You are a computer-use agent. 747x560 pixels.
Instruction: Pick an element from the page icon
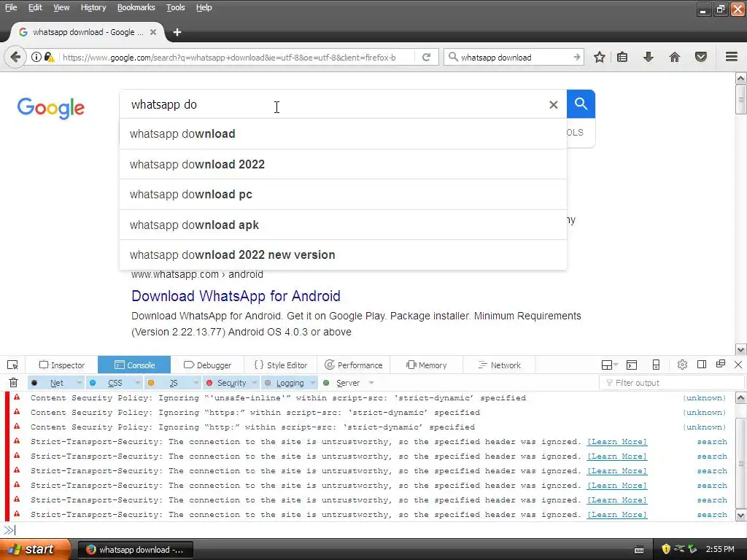tap(13, 365)
